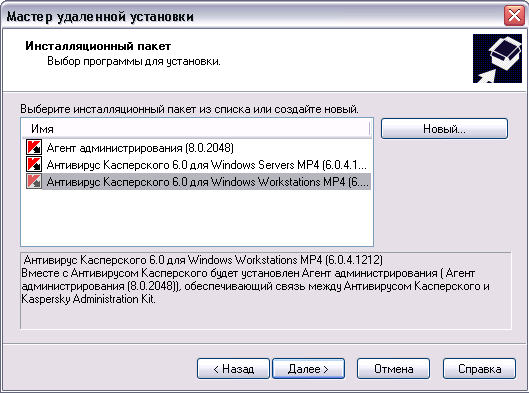Open help with Справка button

point(479,369)
